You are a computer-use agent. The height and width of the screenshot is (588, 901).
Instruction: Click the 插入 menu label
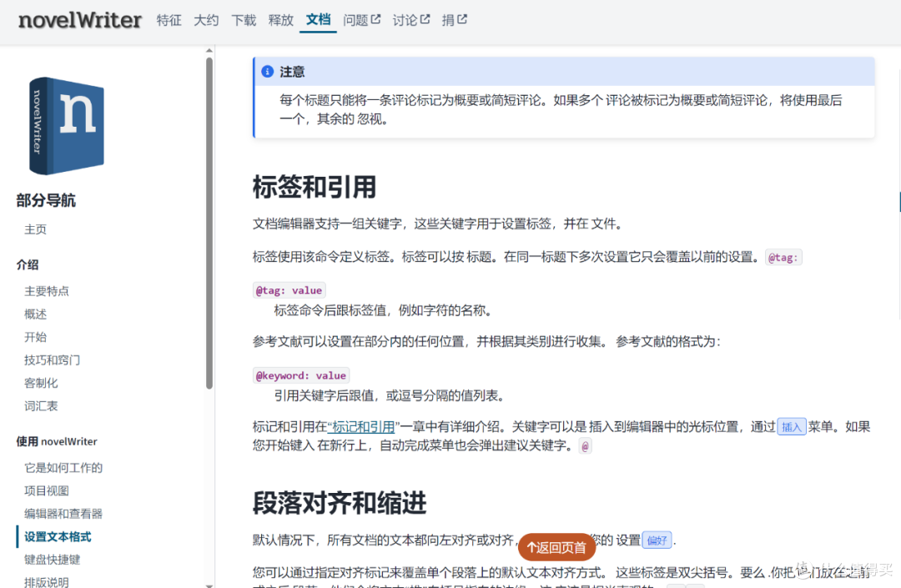[791, 427]
